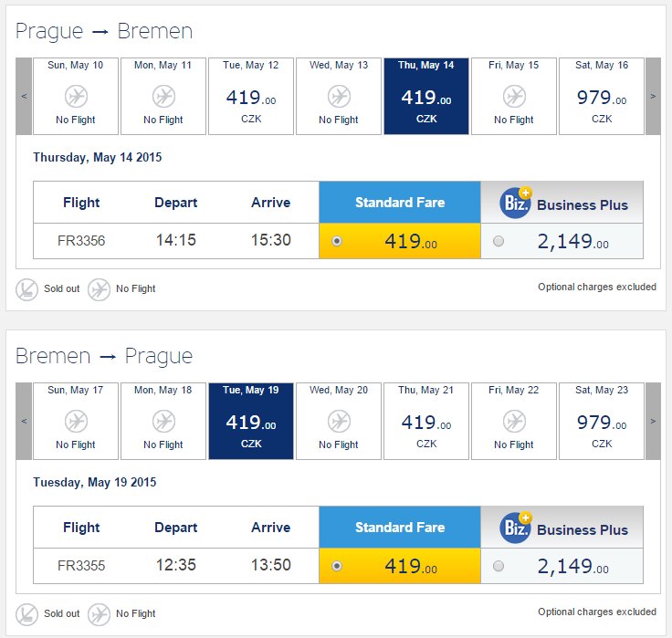The height and width of the screenshot is (638, 672).
Task: Click the no-flight plane icon on Fri, May 22
Action: point(514,421)
